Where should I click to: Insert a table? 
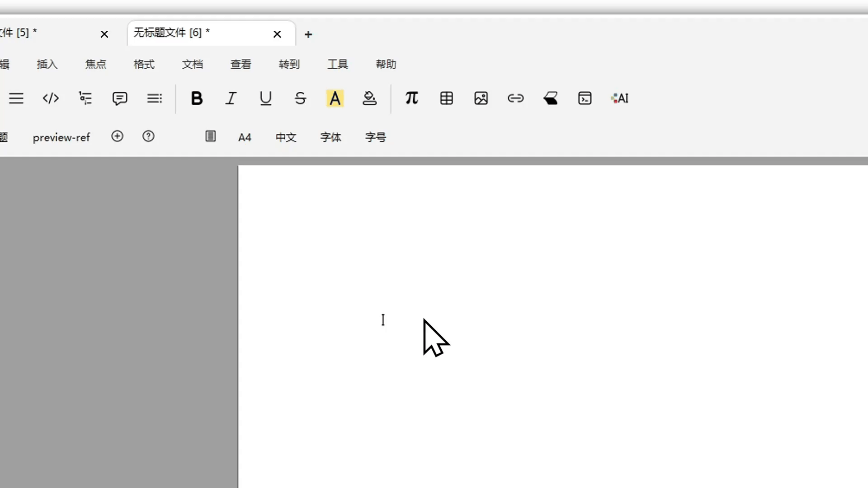(447, 98)
